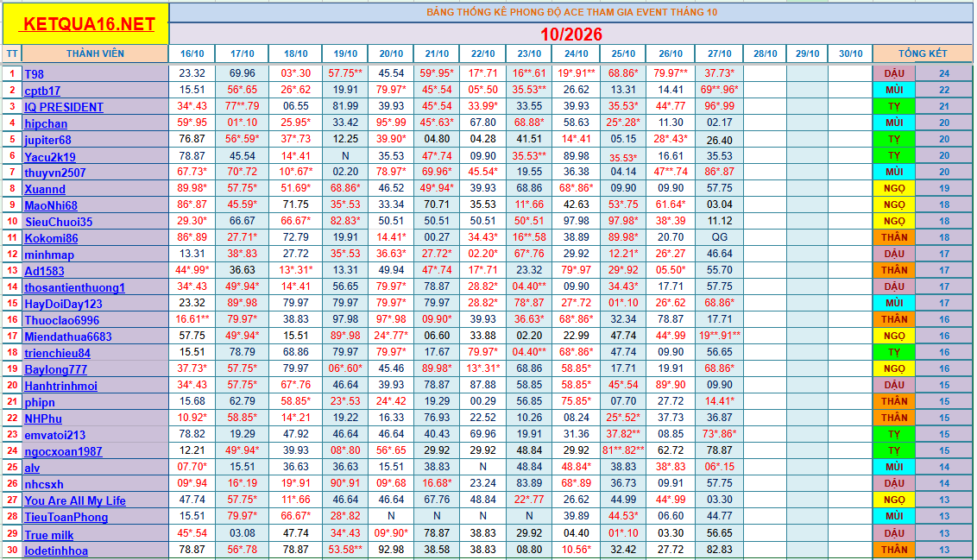Click the TỔNG KẾT header cell
Screen dimensions: 977x560
tap(922, 53)
